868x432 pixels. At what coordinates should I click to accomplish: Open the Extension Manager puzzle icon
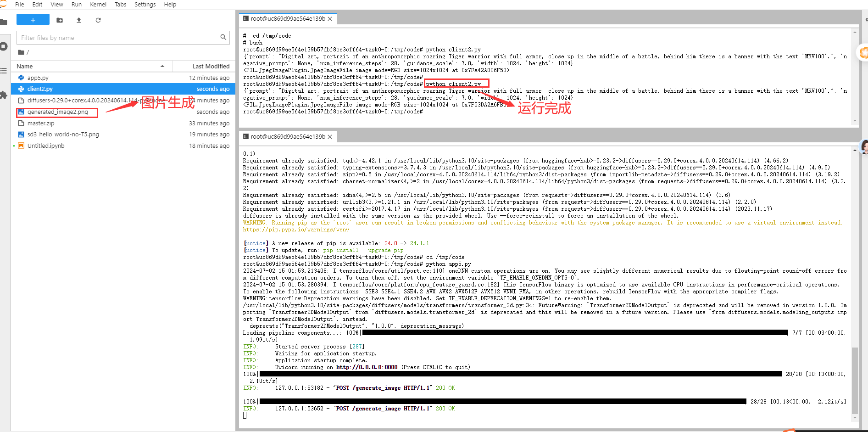4,95
